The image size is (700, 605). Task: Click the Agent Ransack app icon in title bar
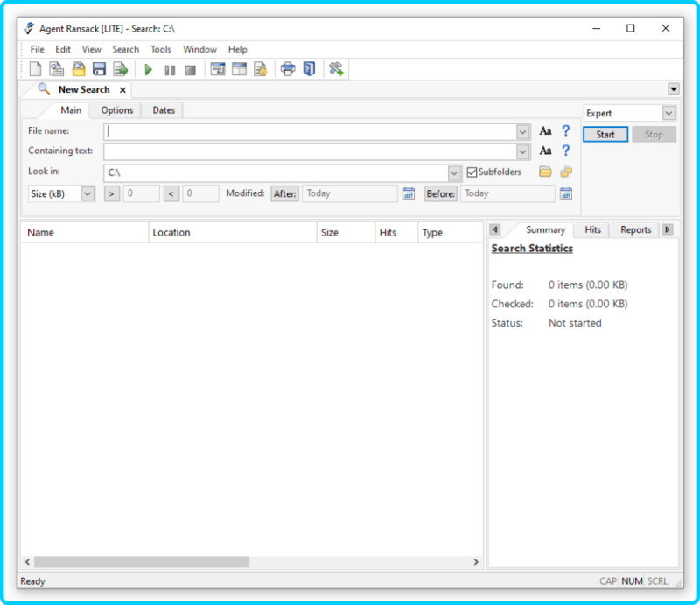click(x=30, y=28)
